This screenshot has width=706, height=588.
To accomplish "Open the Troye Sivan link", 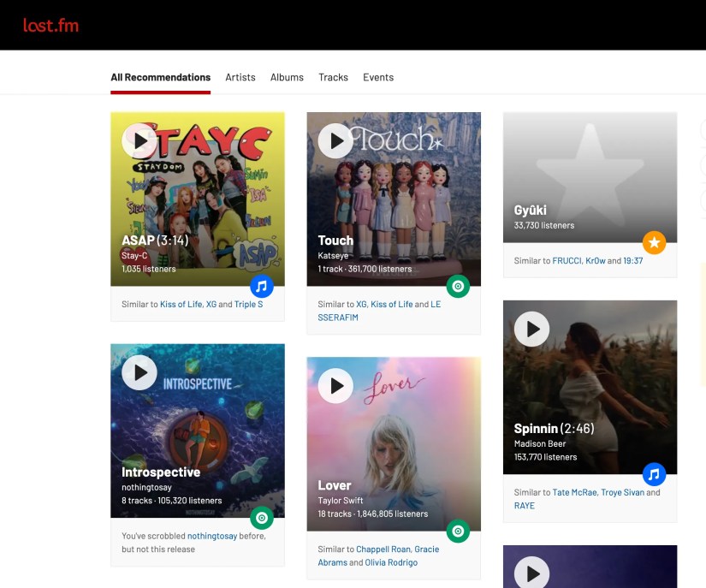I will coord(623,492).
